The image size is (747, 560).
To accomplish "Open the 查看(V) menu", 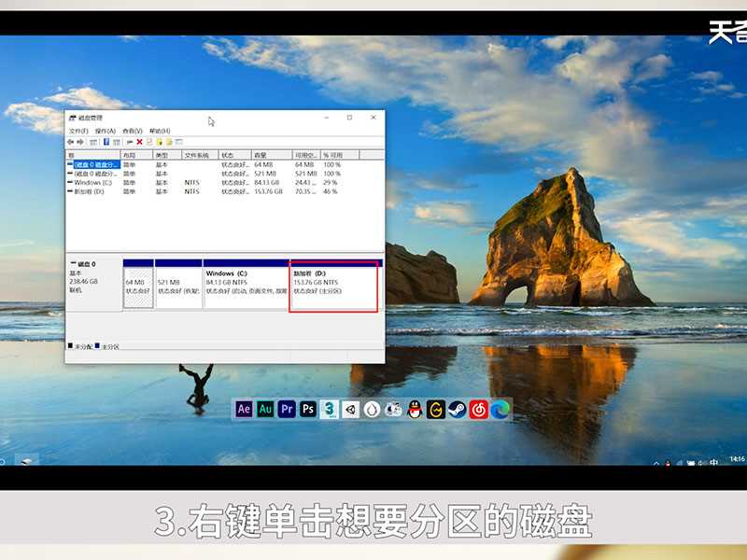I will click(x=132, y=131).
